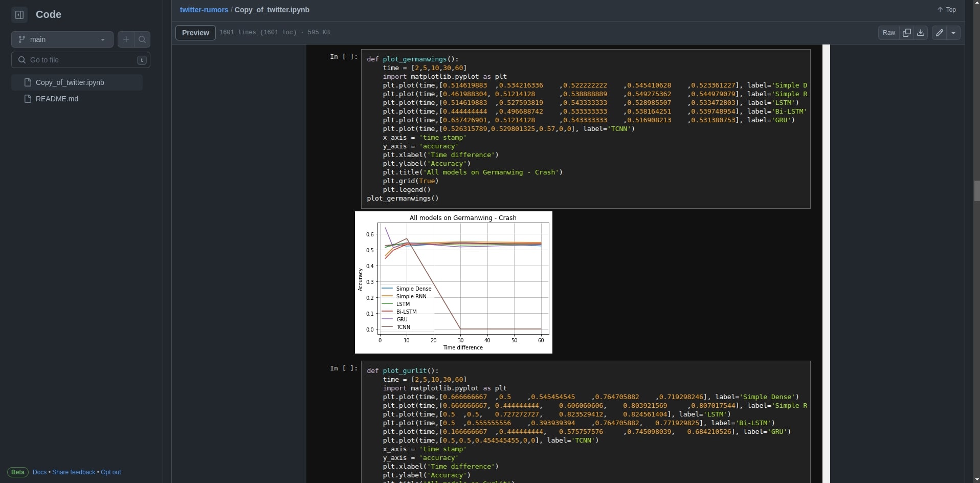
Task: Click the Opt out link
Action: pyautogui.click(x=111, y=472)
